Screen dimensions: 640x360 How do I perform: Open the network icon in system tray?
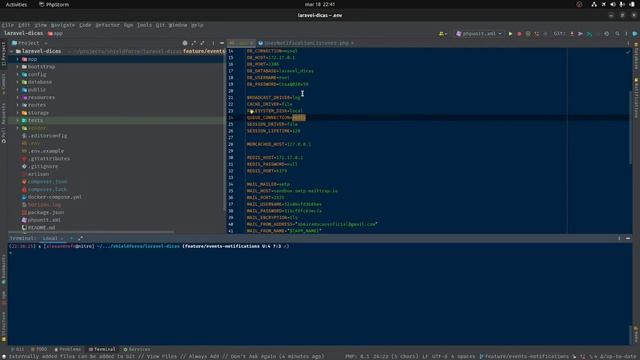(594, 4)
